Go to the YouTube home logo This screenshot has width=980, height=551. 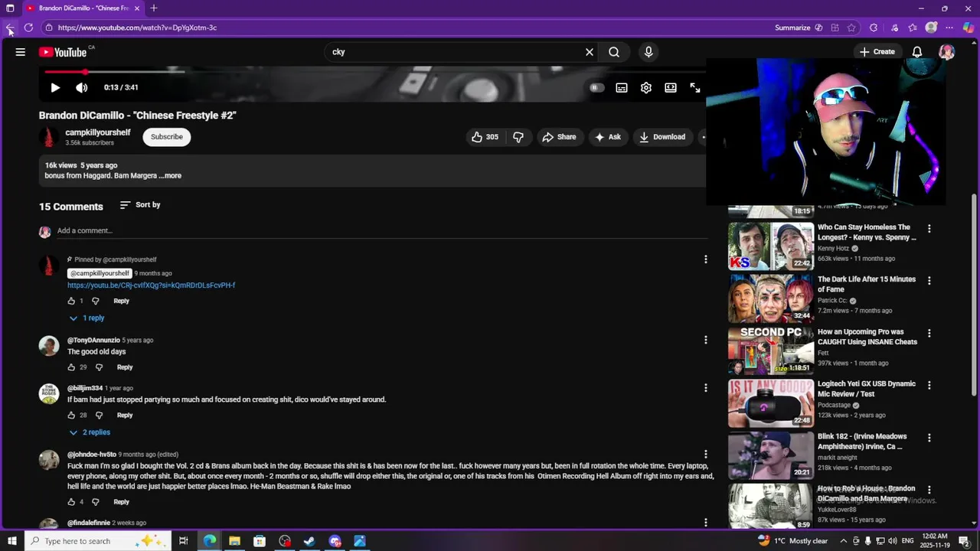pyautogui.click(x=64, y=52)
